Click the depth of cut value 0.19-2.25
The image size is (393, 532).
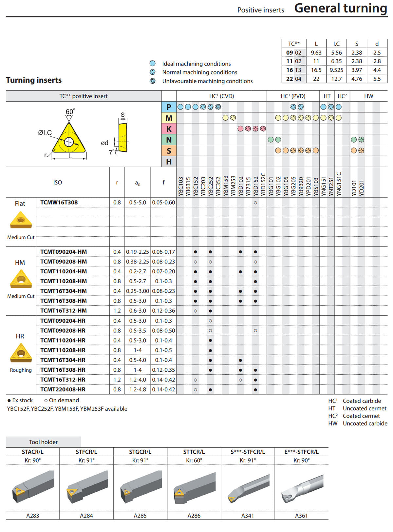coord(138,252)
